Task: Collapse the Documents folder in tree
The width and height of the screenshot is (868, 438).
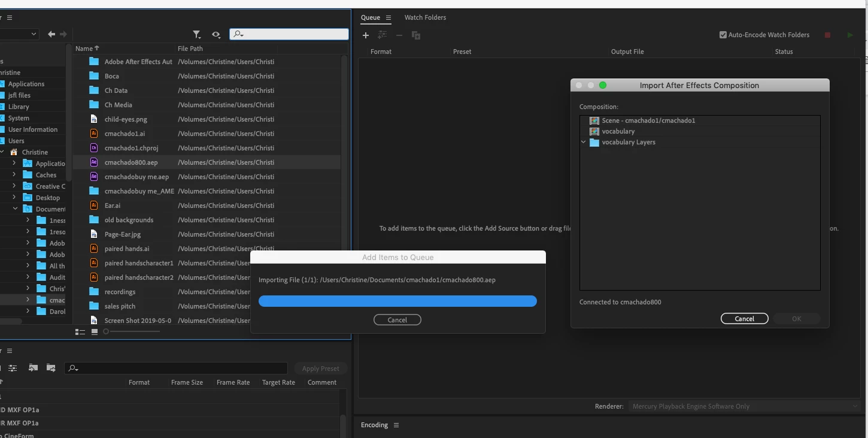Action: pyautogui.click(x=14, y=209)
